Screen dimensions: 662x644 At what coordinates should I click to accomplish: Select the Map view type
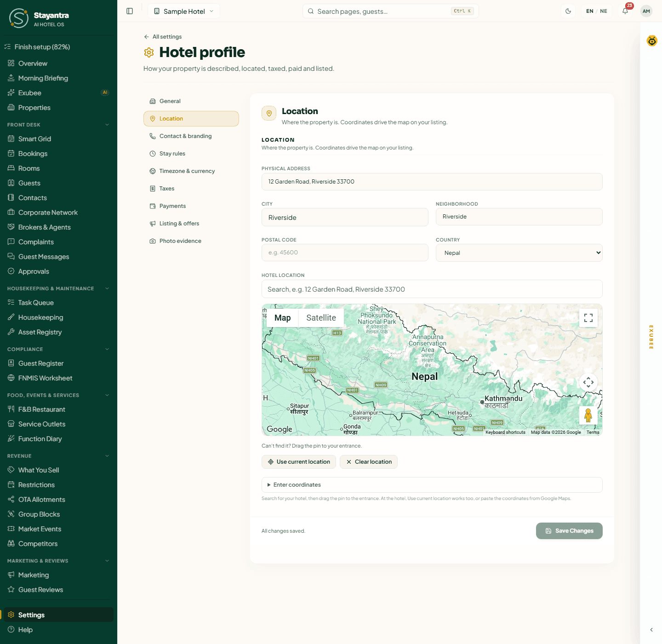click(x=282, y=318)
